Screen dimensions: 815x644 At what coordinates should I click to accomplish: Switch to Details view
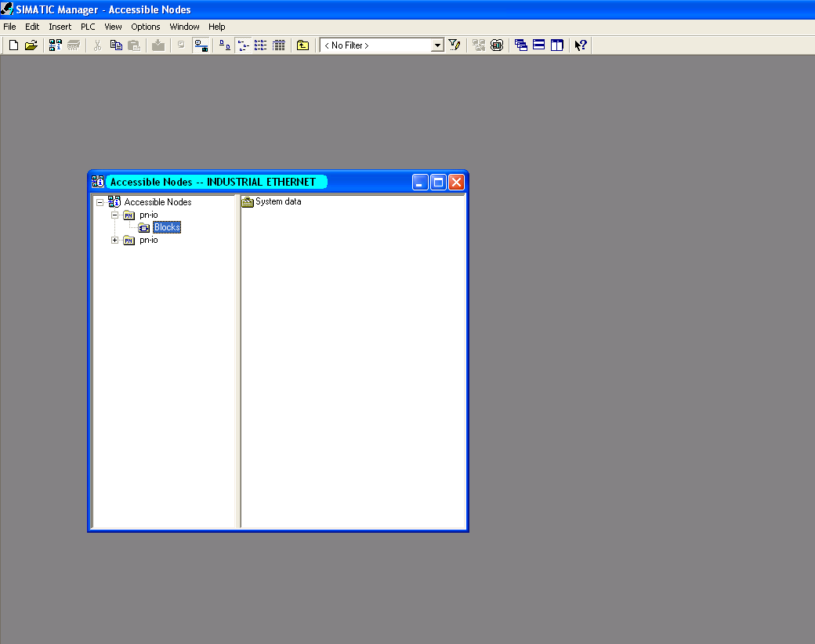tap(279, 45)
